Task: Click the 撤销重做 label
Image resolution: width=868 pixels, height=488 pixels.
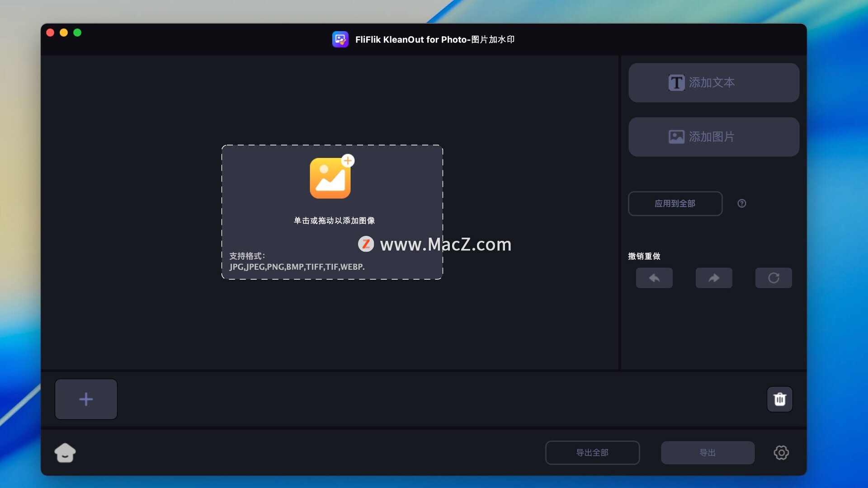Action: 644,256
